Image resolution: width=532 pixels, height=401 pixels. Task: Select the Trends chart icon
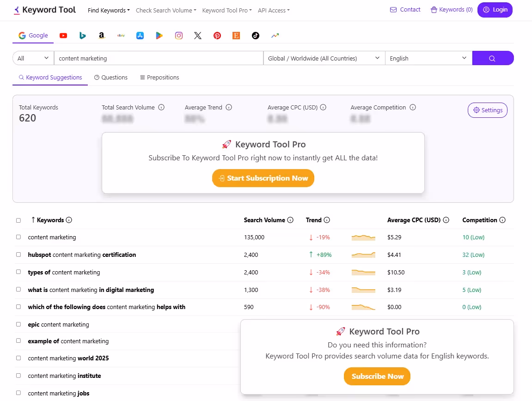point(275,35)
